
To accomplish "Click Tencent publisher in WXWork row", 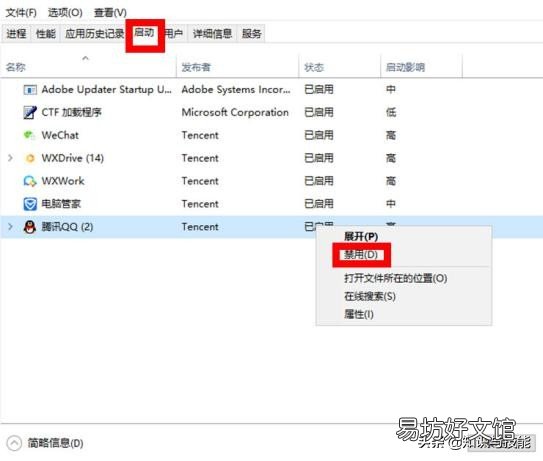I will click(200, 181).
